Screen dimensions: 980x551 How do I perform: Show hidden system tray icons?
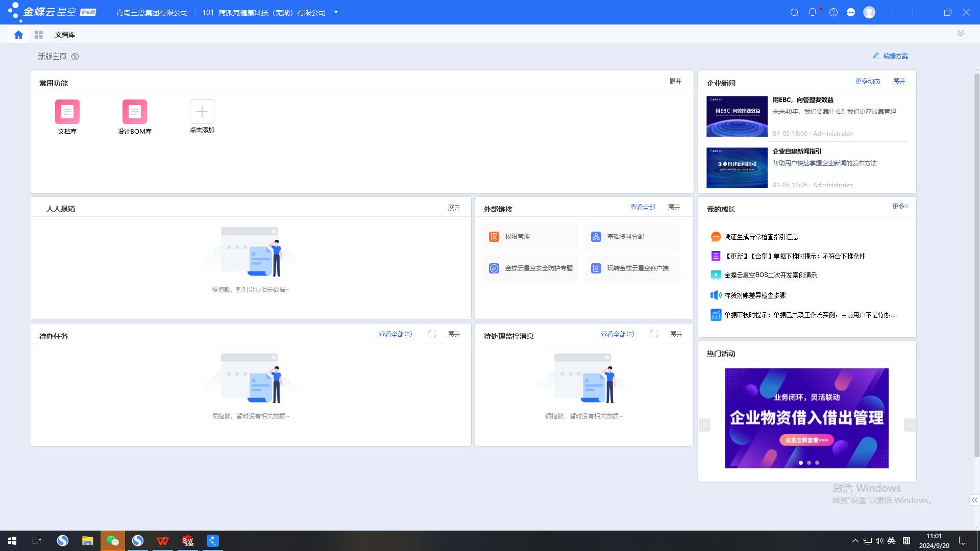pos(855,541)
